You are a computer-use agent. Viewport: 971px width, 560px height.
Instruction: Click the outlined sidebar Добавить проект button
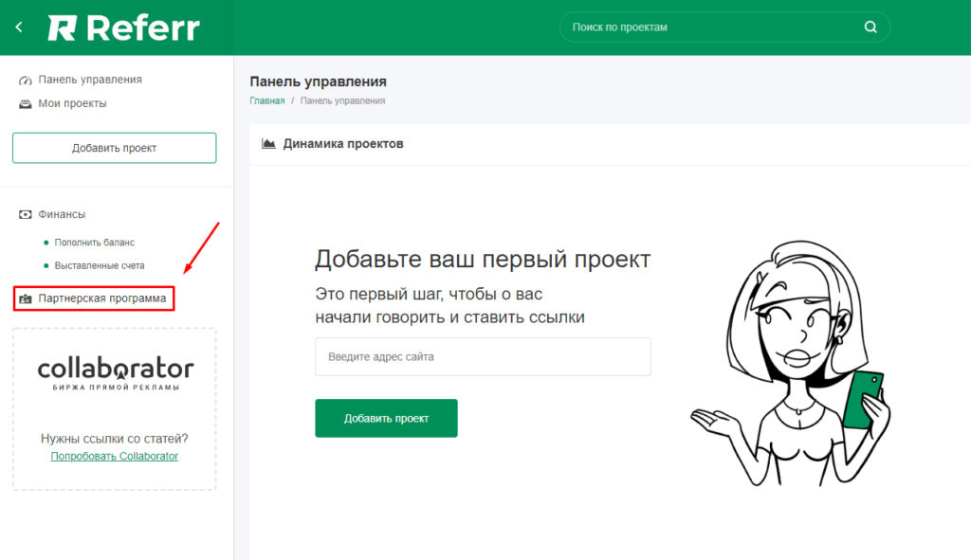pos(114,148)
